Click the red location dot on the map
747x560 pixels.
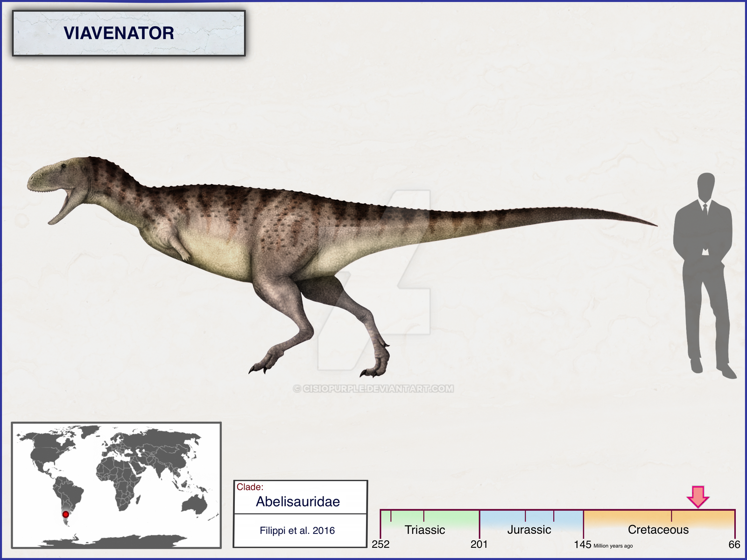point(65,514)
